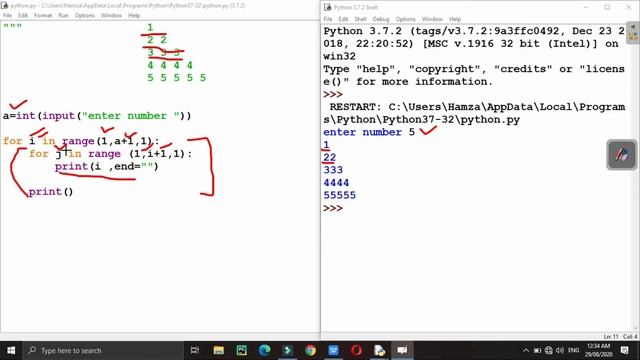The image size is (640, 360).
Task: Switch ENG input language indicator
Action: (x=573, y=350)
